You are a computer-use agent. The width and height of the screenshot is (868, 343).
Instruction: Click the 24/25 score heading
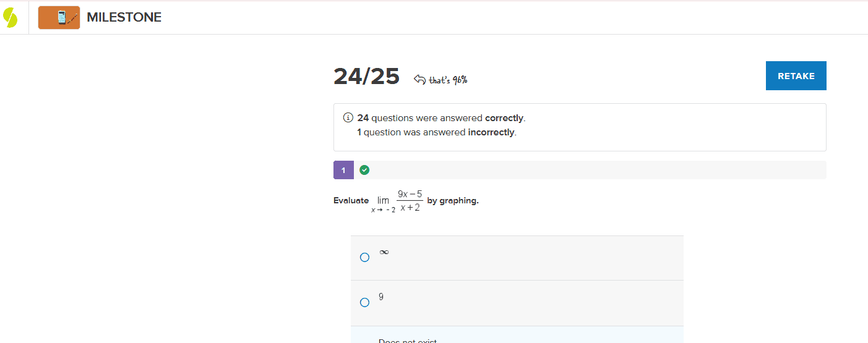click(x=366, y=76)
